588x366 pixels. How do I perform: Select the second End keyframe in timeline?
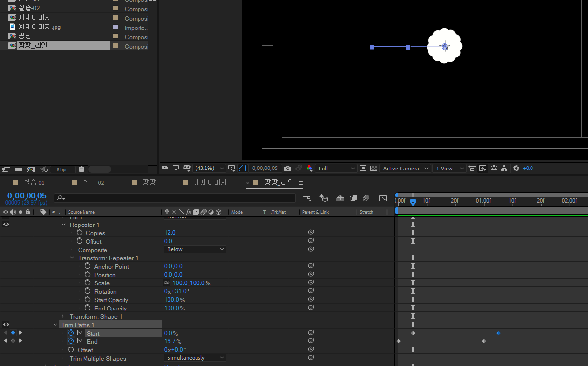point(484,341)
